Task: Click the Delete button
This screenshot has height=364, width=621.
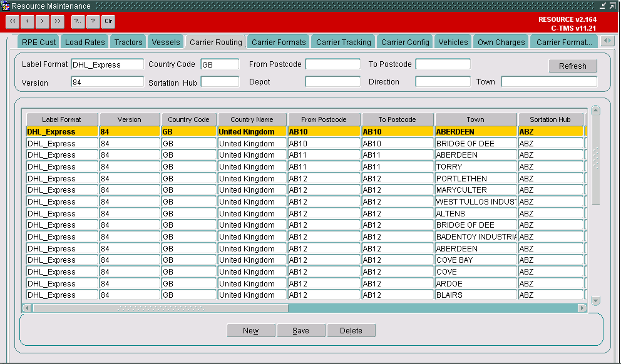Action: tap(351, 330)
